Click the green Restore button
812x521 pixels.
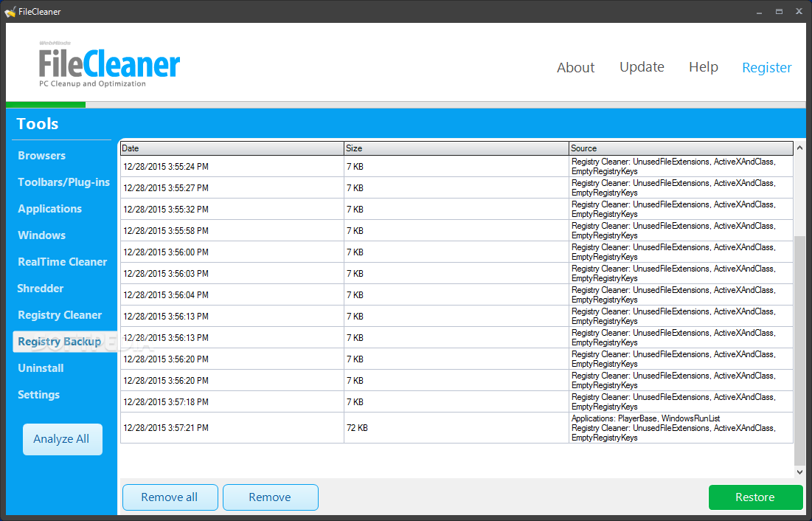(755, 497)
